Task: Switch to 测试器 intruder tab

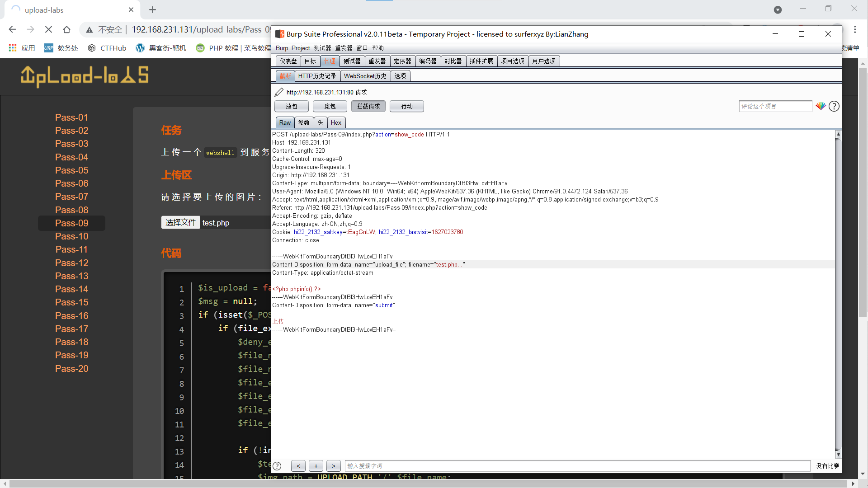Action: [352, 61]
